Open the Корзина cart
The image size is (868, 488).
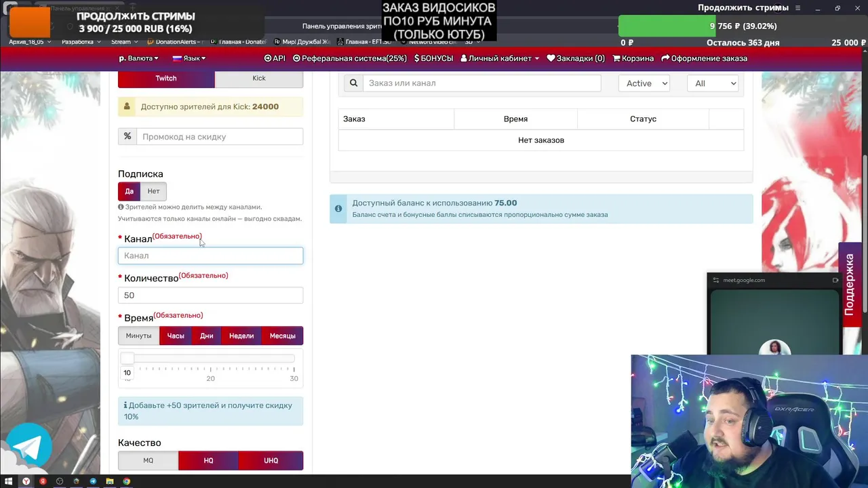633,58
